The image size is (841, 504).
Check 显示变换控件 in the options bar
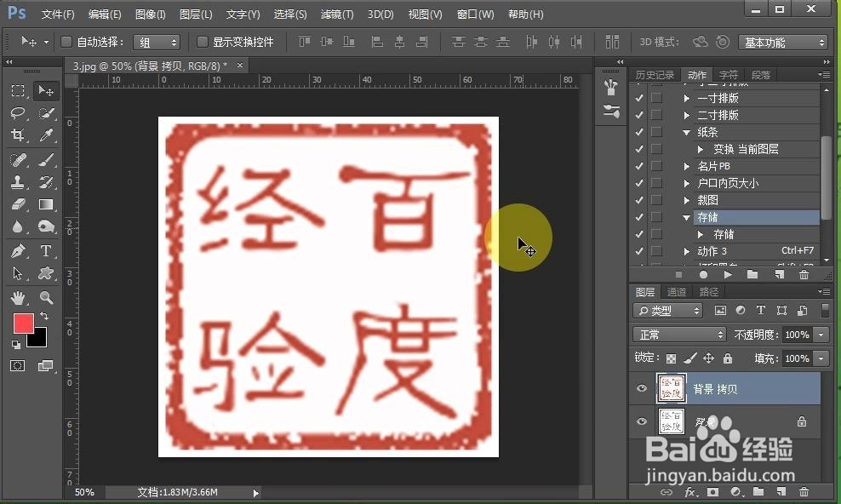click(201, 42)
